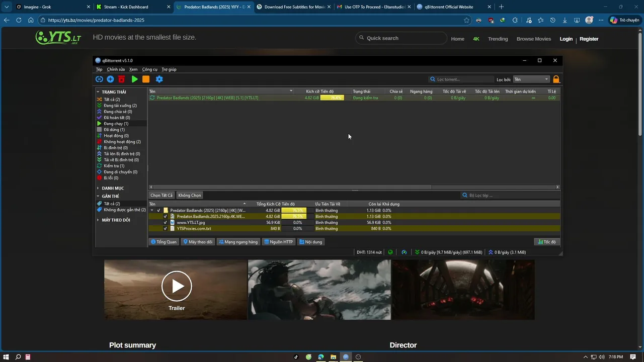
Task: Open Edge extensions puzzle icon
Action: click(515, 20)
